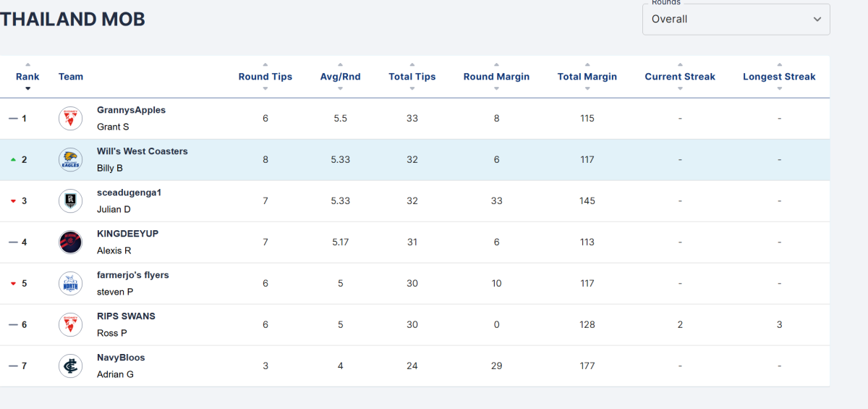
Task: Sort by Total Tips column header
Action: [412, 77]
